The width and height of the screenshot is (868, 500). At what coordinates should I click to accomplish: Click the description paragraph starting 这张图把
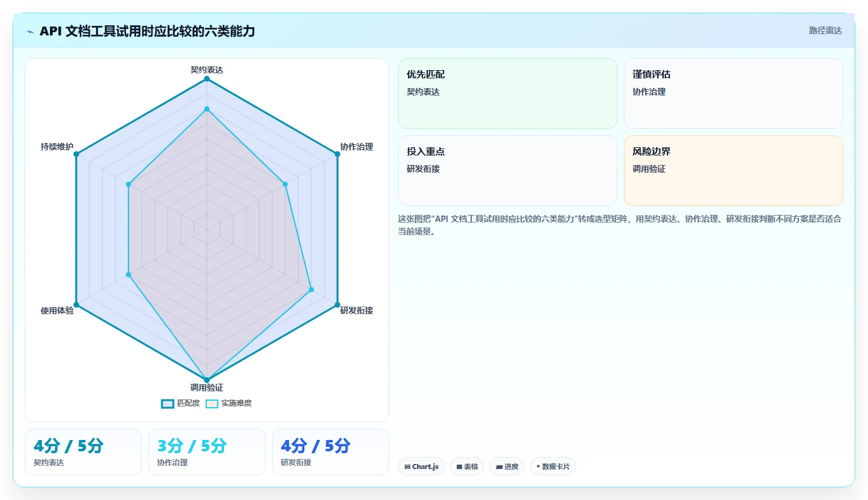[619, 225]
